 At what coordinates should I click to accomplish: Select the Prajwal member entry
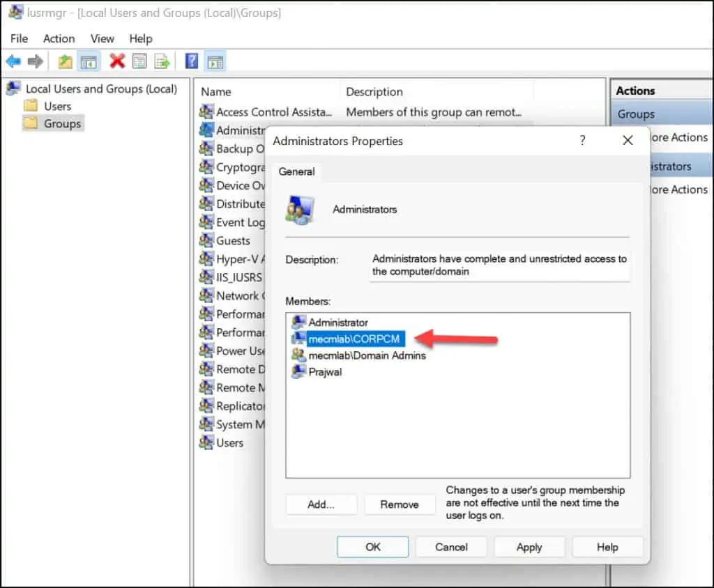point(325,372)
